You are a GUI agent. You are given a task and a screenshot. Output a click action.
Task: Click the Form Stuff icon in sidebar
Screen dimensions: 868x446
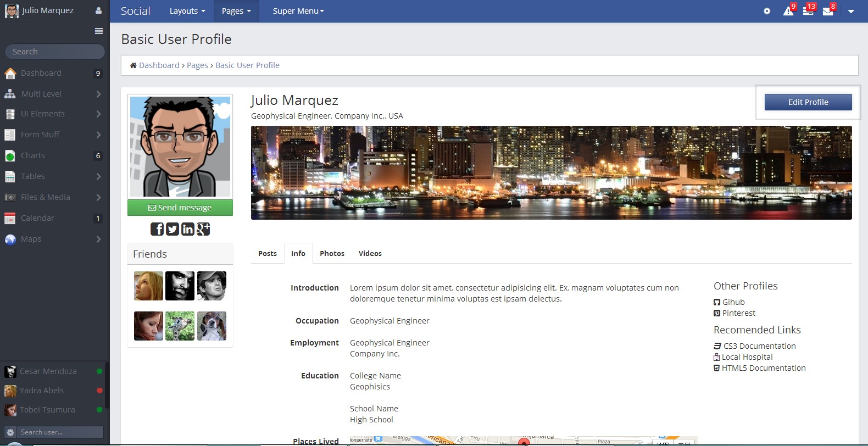click(x=10, y=135)
